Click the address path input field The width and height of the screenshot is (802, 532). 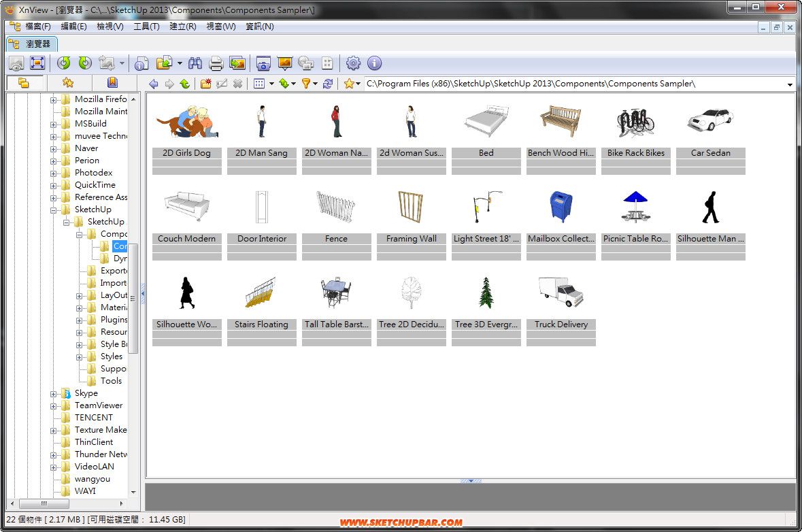(x=575, y=84)
